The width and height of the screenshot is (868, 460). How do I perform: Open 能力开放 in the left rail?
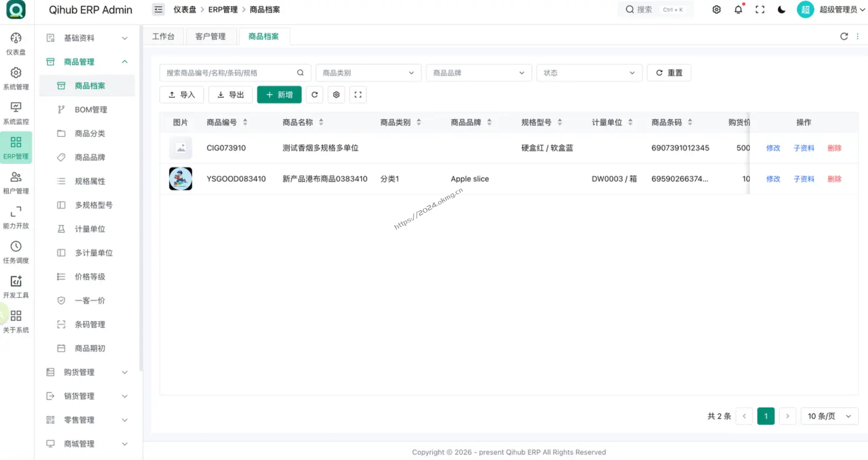16,217
